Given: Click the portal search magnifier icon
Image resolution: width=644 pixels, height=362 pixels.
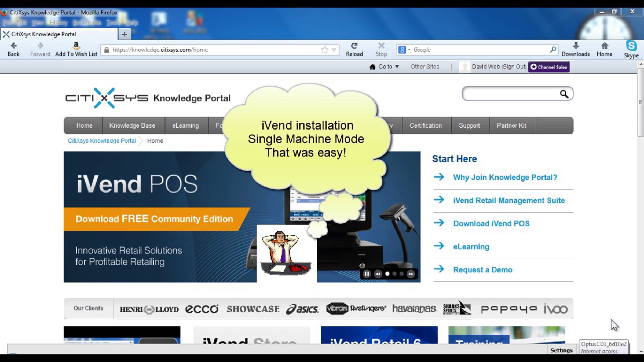Looking at the screenshot, I should [564, 94].
